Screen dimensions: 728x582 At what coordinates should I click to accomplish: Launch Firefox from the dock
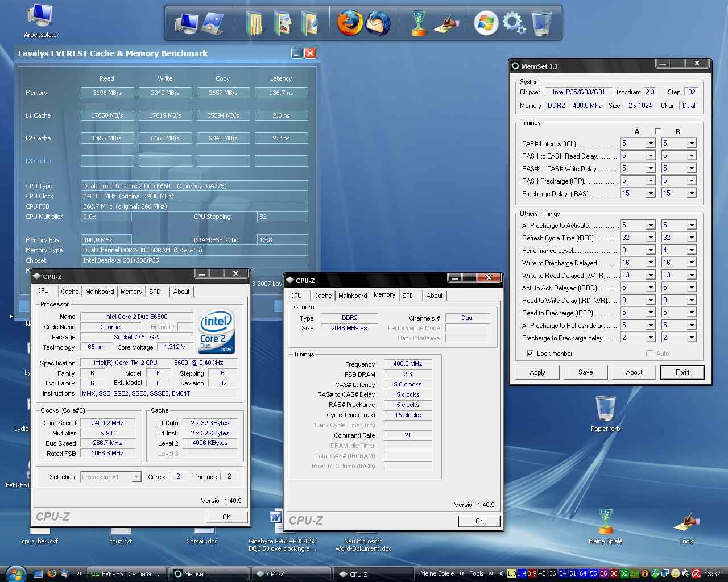[349, 23]
